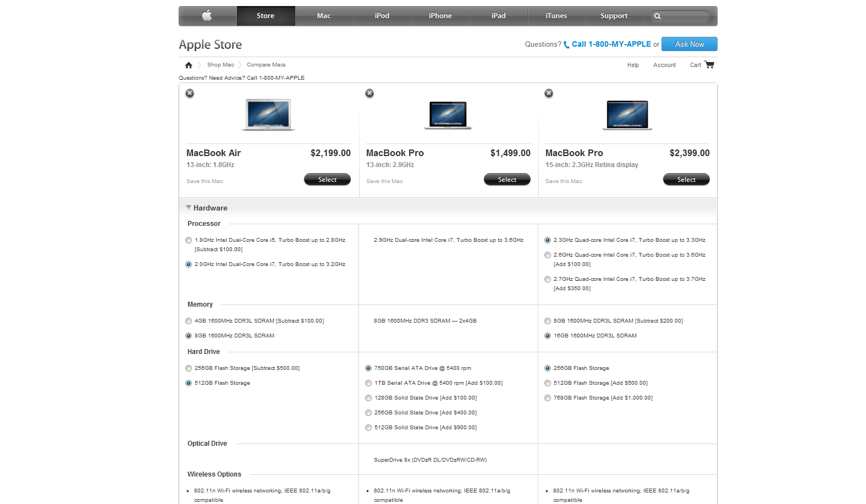Viewport: 866px width, 504px height.
Task: Open the Help link
Action: (633, 65)
